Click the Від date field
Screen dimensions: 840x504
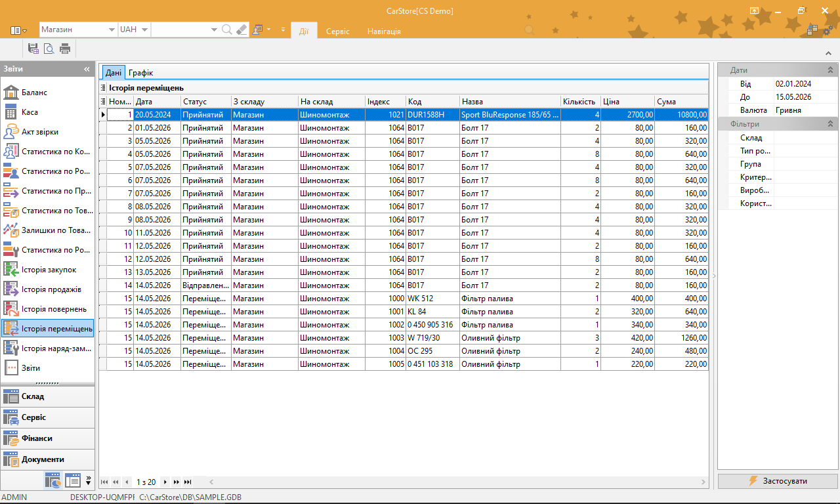click(805, 84)
